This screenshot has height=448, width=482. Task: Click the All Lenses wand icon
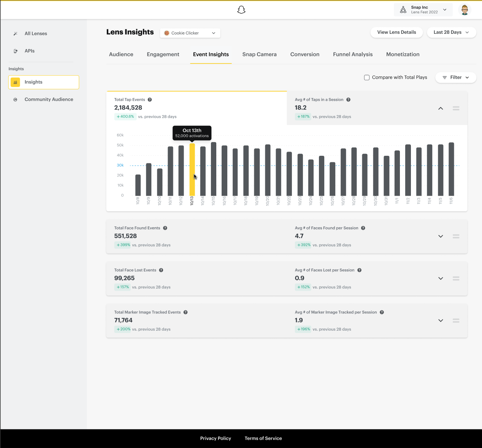click(x=16, y=33)
